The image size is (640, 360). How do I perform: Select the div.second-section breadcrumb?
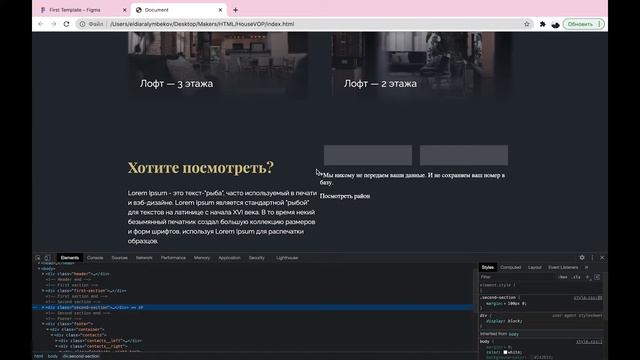tap(81, 356)
